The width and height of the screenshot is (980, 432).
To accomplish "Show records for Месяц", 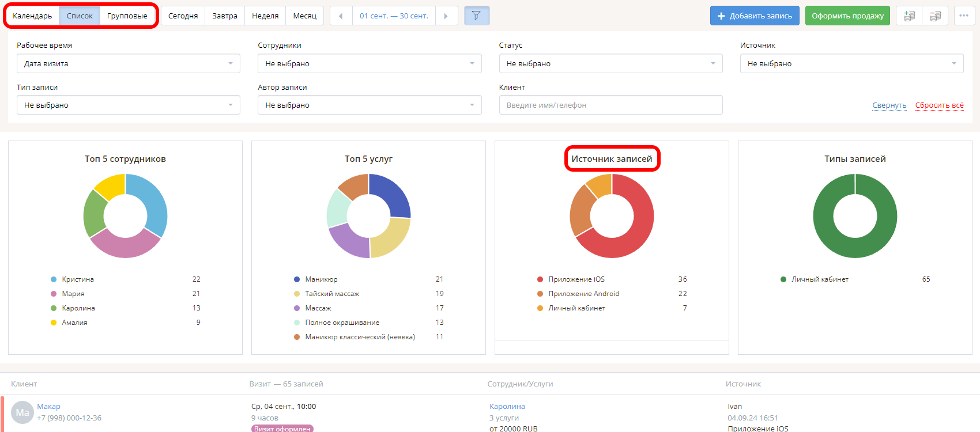I will [x=305, y=16].
